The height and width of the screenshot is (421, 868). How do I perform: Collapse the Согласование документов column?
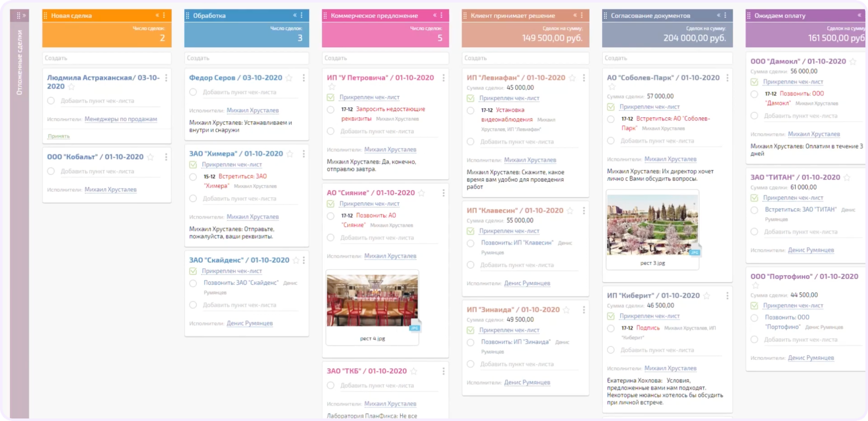[x=718, y=16]
